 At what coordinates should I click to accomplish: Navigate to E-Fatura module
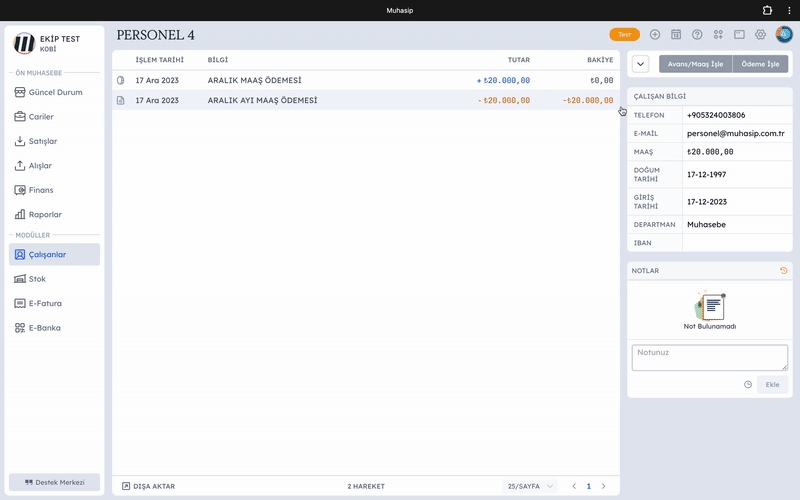click(55, 303)
